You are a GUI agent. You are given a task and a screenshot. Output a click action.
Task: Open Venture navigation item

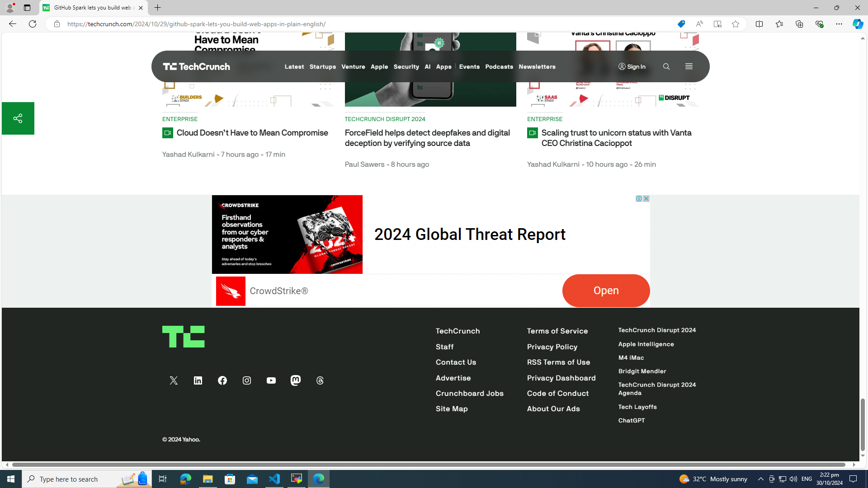(x=354, y=67)
